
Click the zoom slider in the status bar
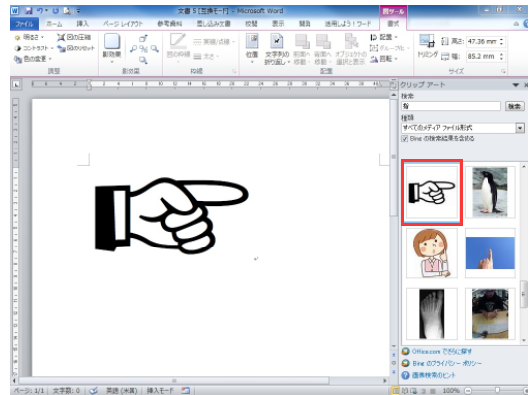pyautogui.click(x=497, y=391)
